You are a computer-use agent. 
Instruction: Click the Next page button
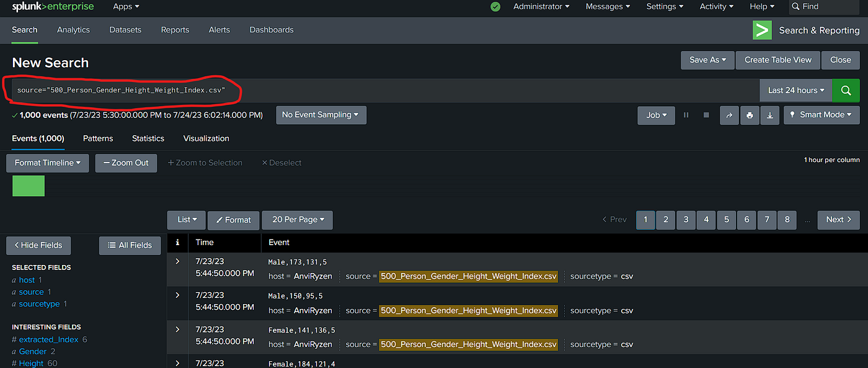coord(839,220)
